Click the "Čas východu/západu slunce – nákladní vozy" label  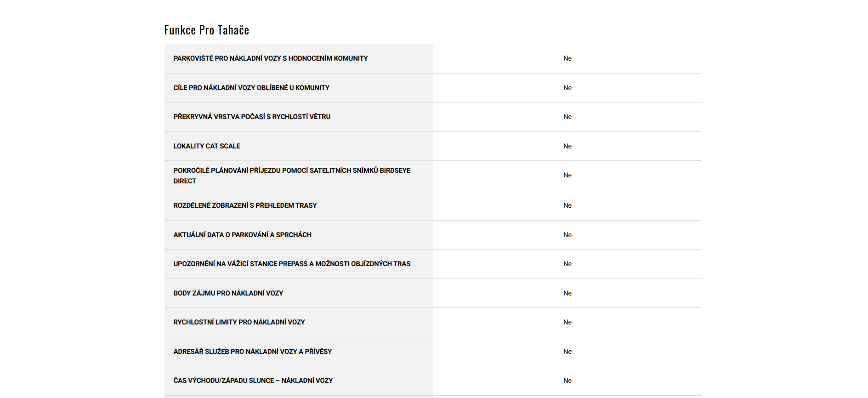[253, 381]
